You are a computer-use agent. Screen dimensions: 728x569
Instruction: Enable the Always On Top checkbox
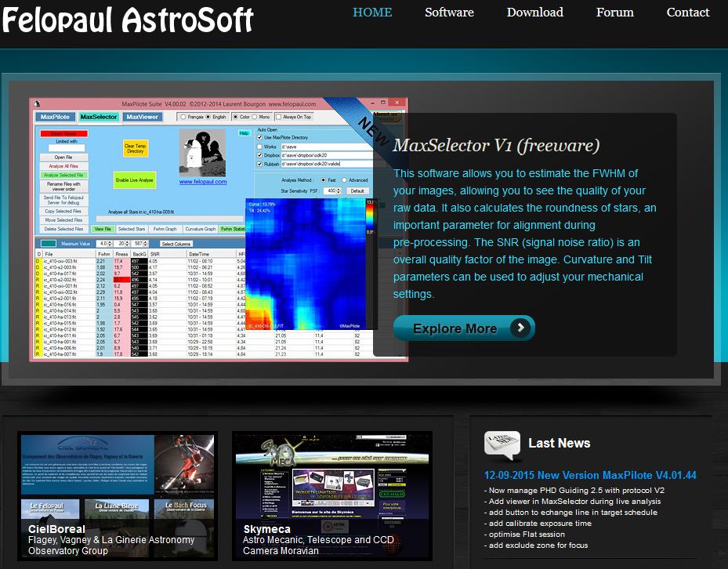pyautogui.click(x=278, y=117)
